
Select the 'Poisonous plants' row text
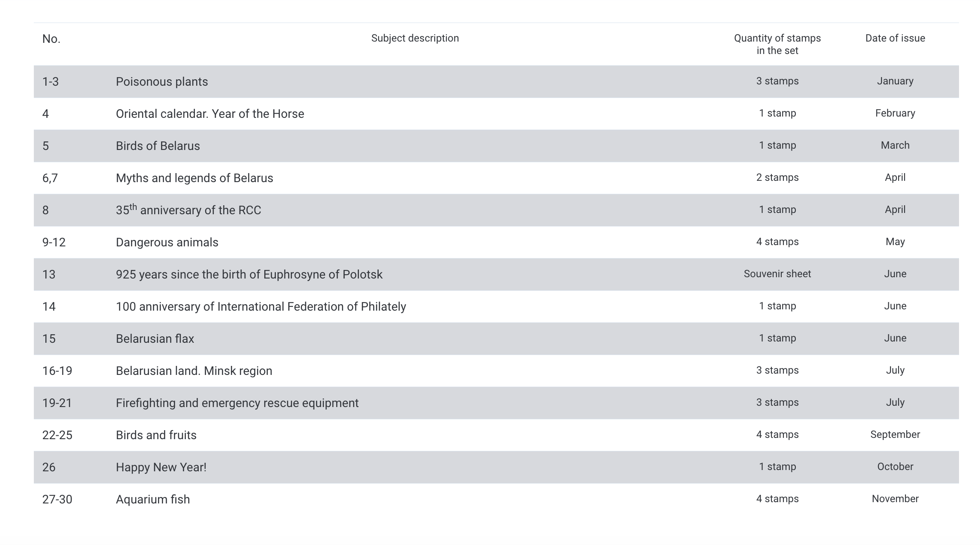tap(161, 81)
